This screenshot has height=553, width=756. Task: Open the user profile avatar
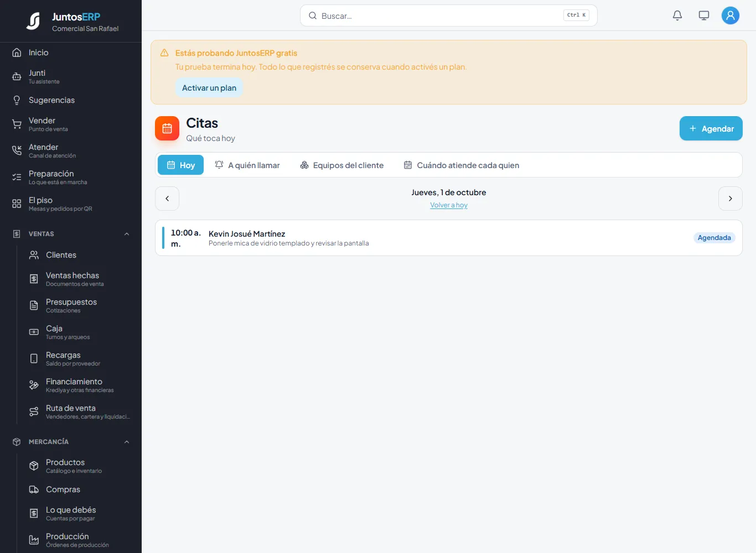click(731, 15)
